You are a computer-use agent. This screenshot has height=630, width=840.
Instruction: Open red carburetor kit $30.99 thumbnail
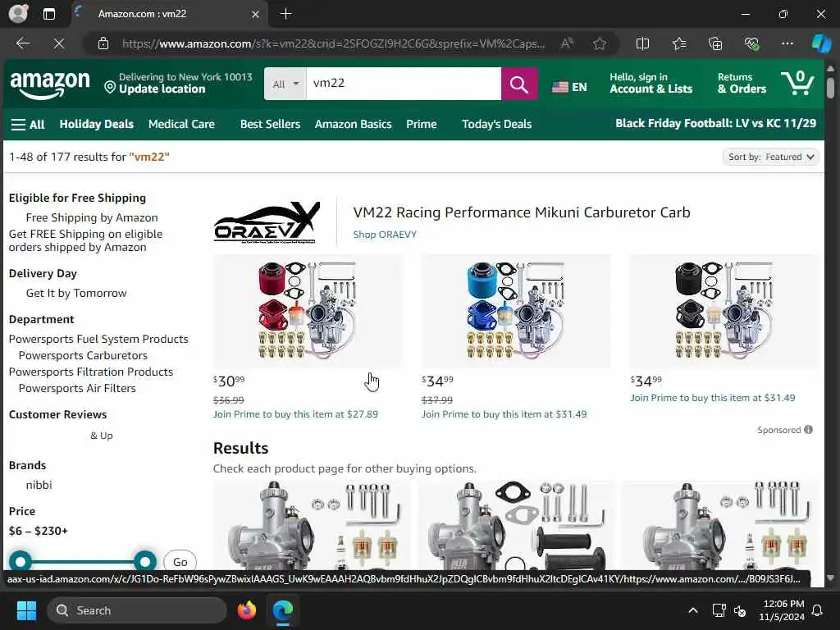coord(308,311)
